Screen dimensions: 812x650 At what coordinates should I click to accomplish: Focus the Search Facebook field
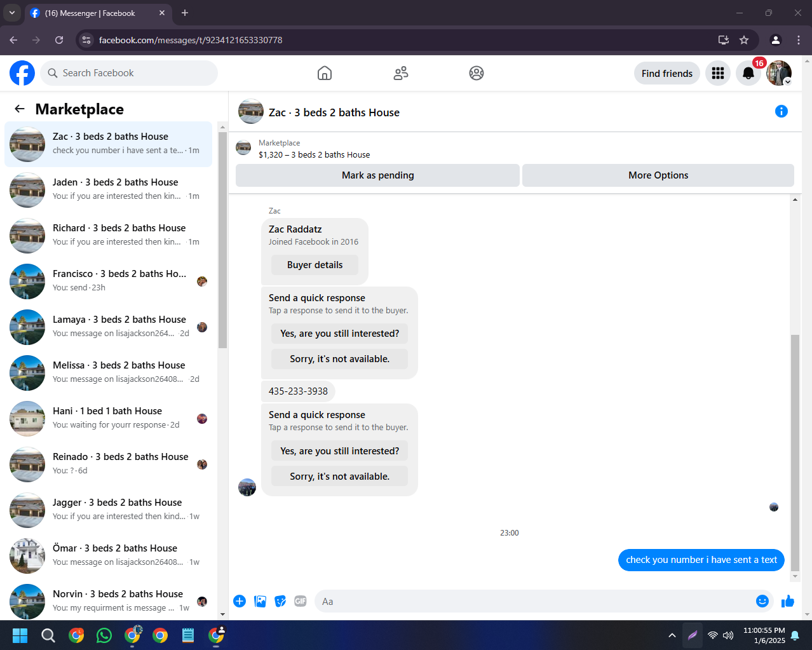click(129, 73)
